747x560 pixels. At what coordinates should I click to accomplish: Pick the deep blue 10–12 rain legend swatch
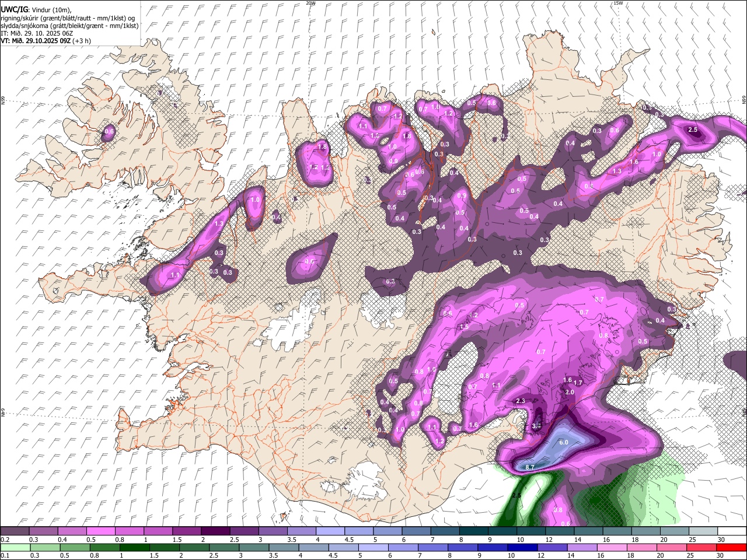[522, 548]
